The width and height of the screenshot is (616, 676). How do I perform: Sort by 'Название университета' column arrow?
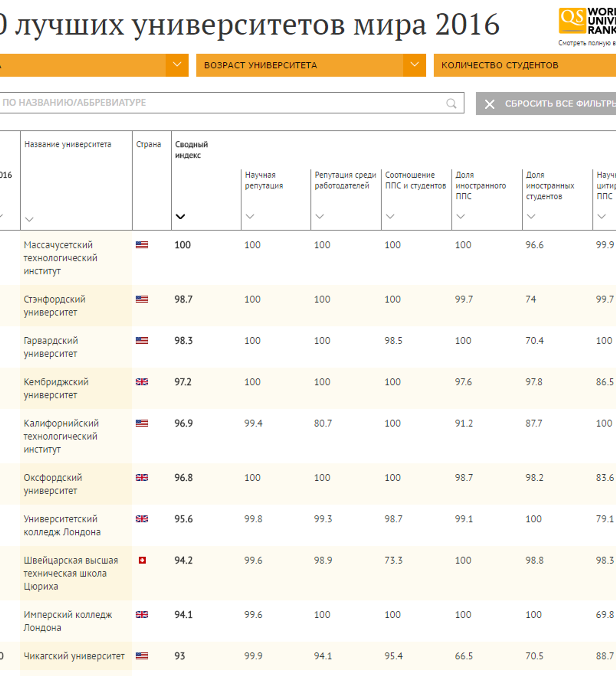click(x=30, y=220)
